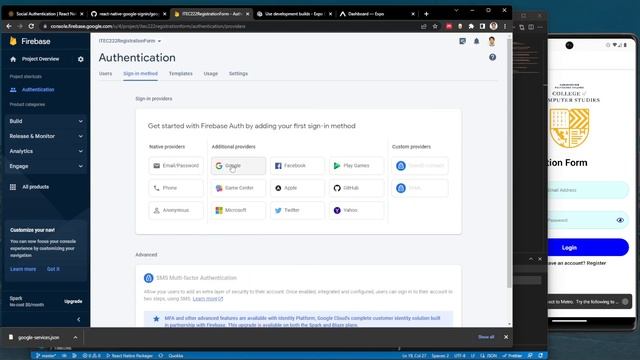Follow the Learn more nav customization link
This screenshot has height=360, width=640.
[23, 269]
